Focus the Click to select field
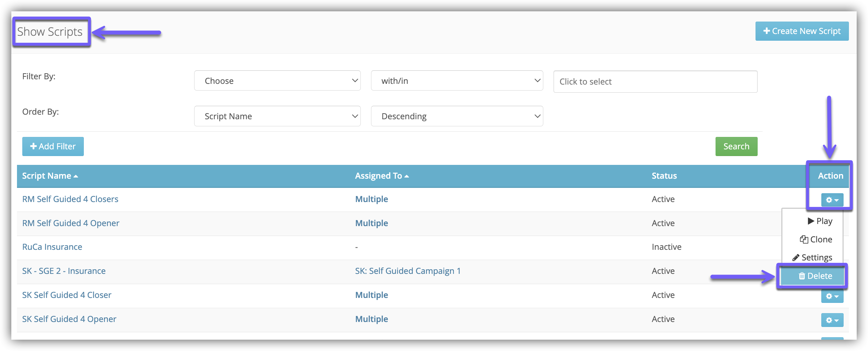 (x=655, y=82)
